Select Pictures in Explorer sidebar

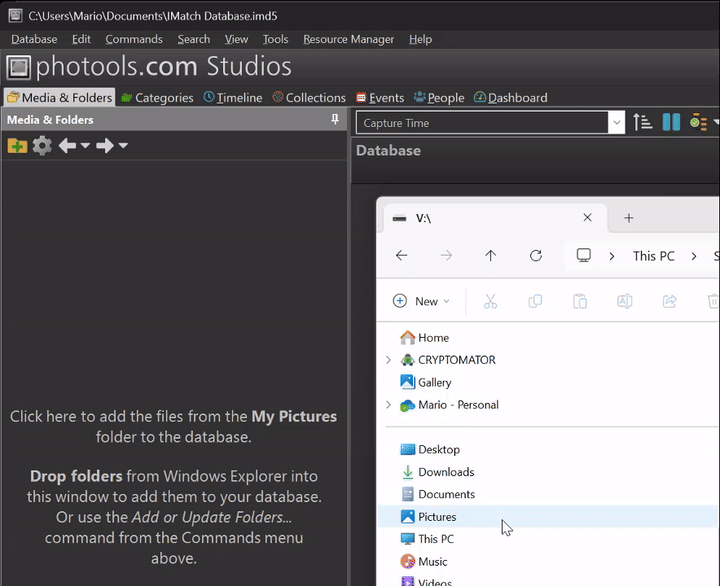(547, 517)
